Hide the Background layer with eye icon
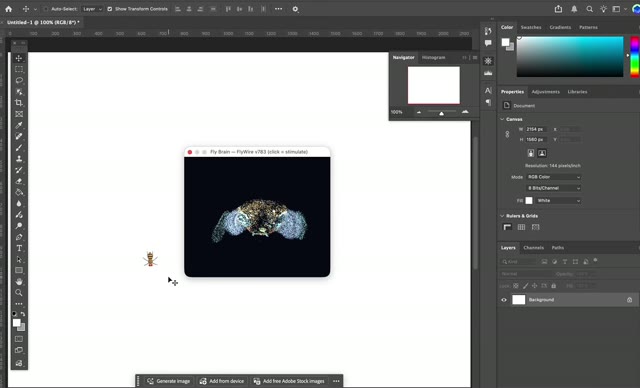Viewport: 640px width, 388px height. 504,300
